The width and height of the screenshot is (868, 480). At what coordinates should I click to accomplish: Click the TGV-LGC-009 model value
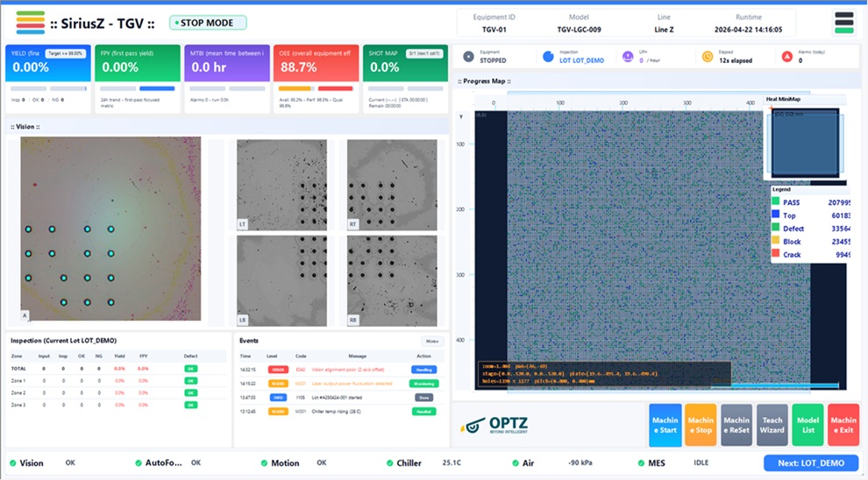click(579, 29)
